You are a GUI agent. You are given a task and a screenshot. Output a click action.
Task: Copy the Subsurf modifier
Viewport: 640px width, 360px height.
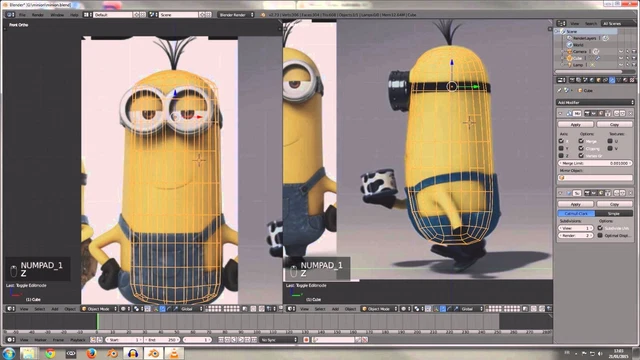click(x=614, y=204)
